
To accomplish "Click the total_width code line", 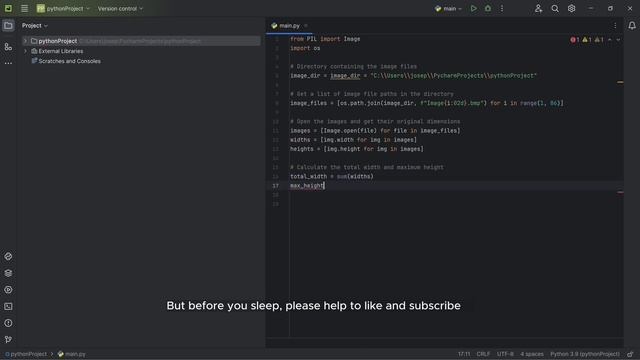I will pyautogui.click(x=332, y=177).
